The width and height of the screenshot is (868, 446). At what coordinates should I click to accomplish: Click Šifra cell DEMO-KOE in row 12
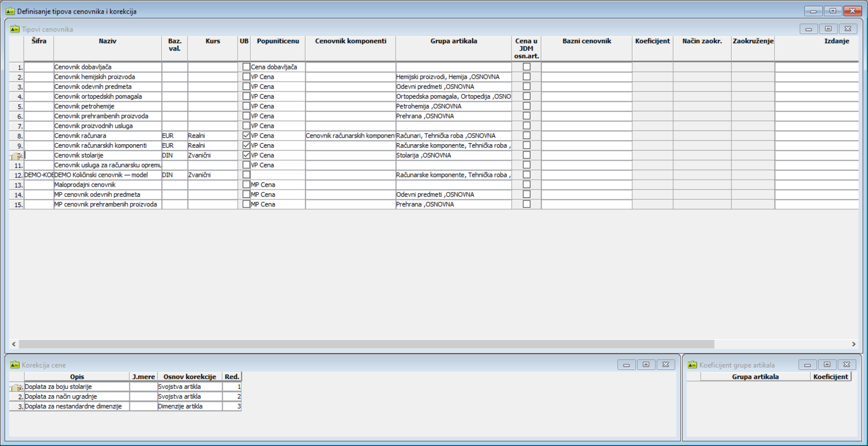point(39,175)
